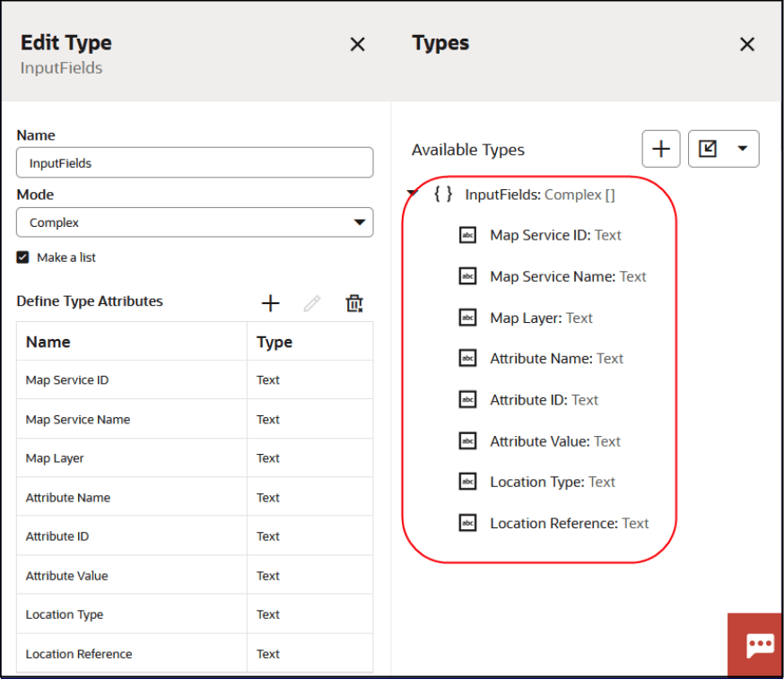784x679 pixels.
Task: Click the abc icon next to Location Type
Action: tap(467, 482)
